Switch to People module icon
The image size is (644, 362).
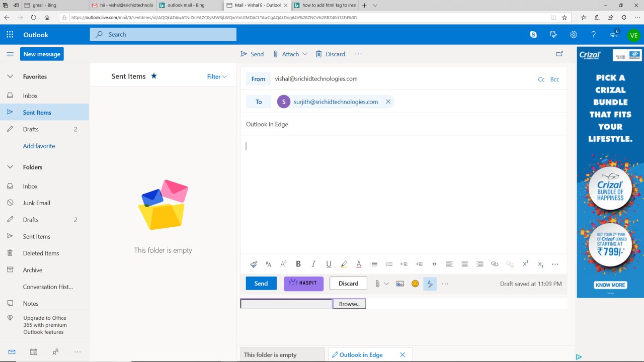(x=55, y=352)
